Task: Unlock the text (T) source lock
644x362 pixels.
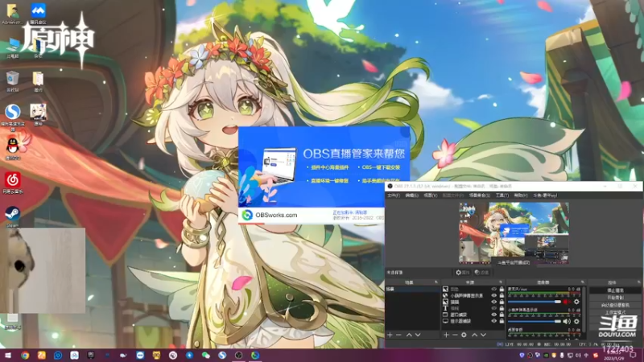Action: (x=502, y=308)
